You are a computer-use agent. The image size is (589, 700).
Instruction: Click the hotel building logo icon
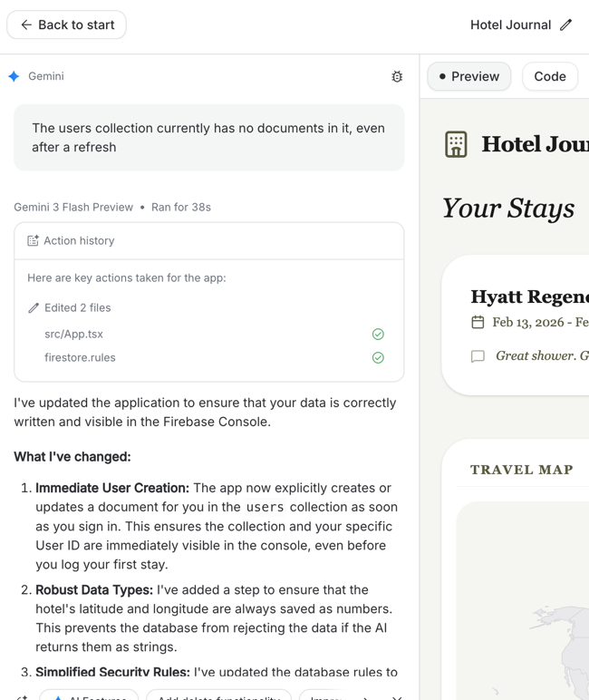tap(456, 144)
